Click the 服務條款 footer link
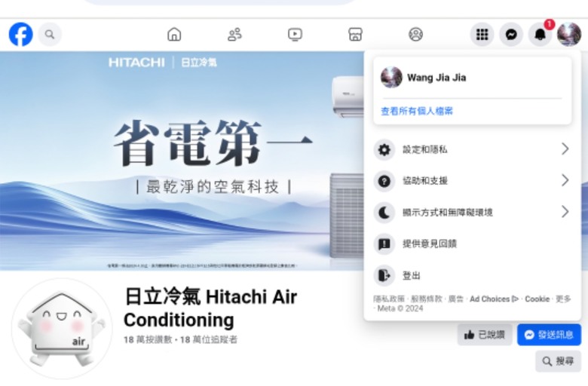This screenshot has height=386, width=588. pyautogui.click(x=427, y=299)
